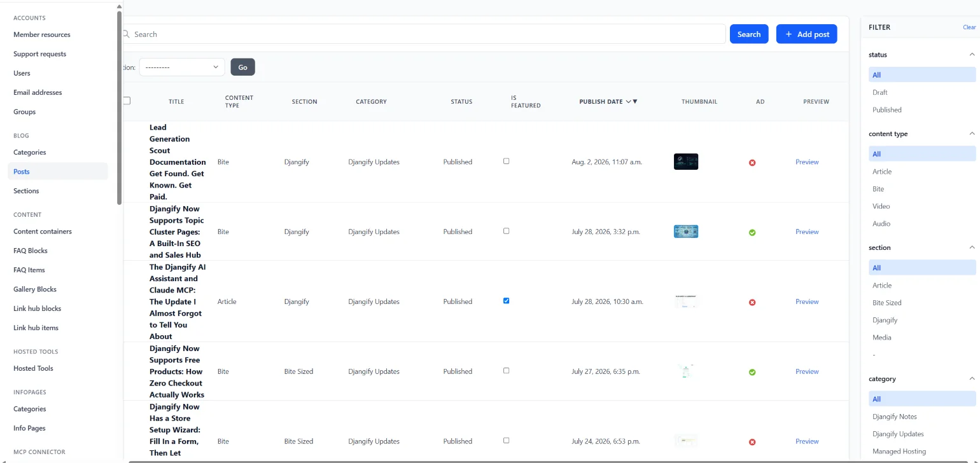Screen dimensions: 980x463
Task: Open FAQ Items in sidebar
Action: click(29, 270)
